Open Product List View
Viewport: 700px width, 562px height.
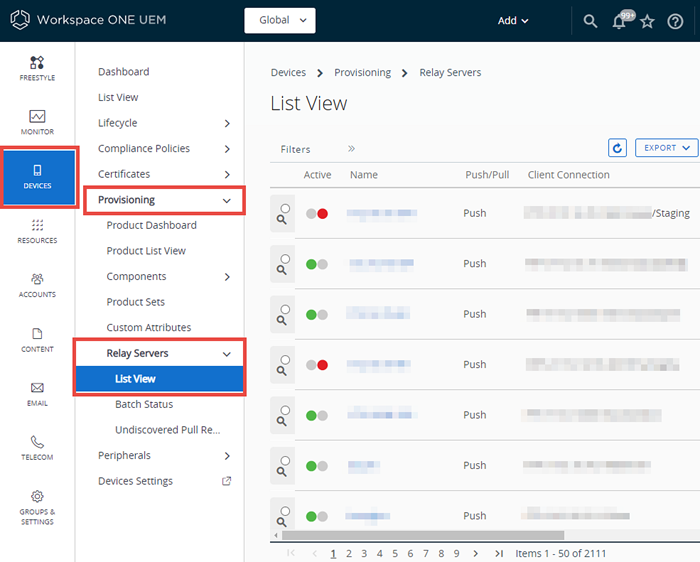[146, 251]
